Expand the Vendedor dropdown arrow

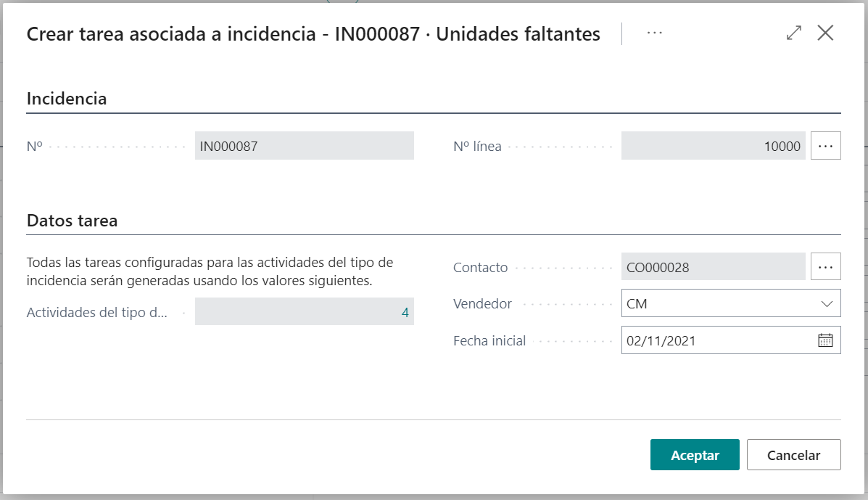click(x=827, y=304)
